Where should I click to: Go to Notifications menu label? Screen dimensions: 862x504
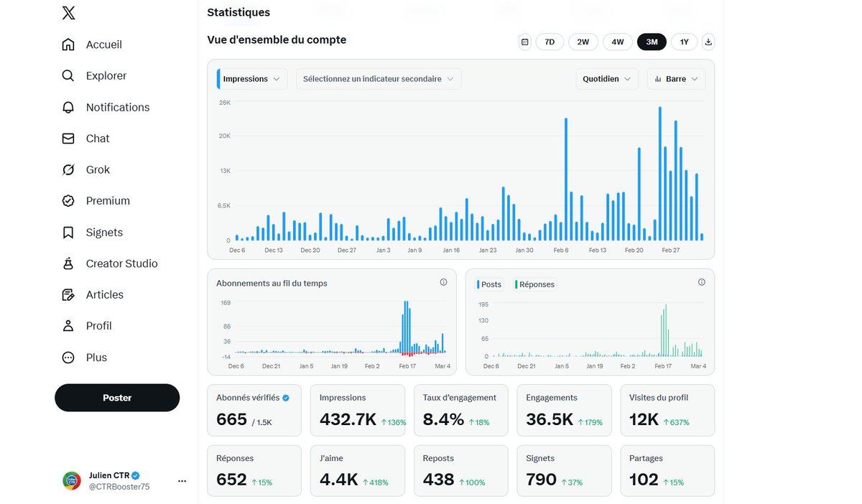[118, 107]
